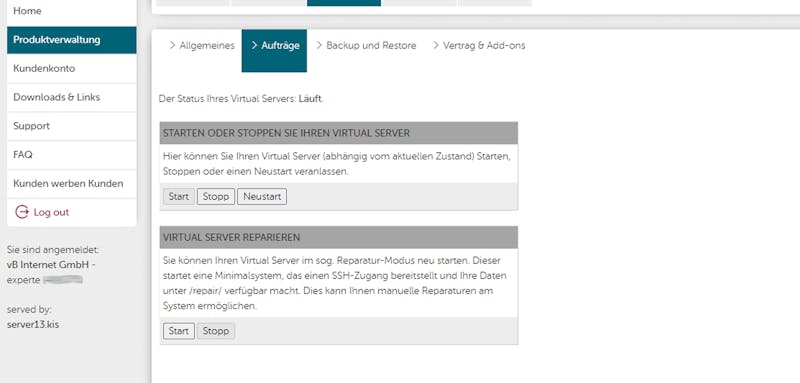Open Kunden werben Kunden
This screenshot has width=800, height=383.
[x=71, y=184]
